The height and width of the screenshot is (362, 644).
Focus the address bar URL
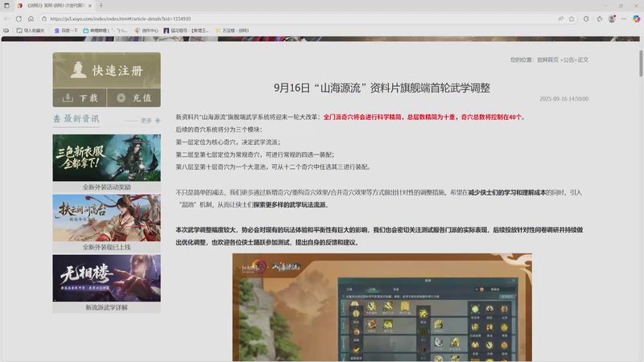click(120, 19)
